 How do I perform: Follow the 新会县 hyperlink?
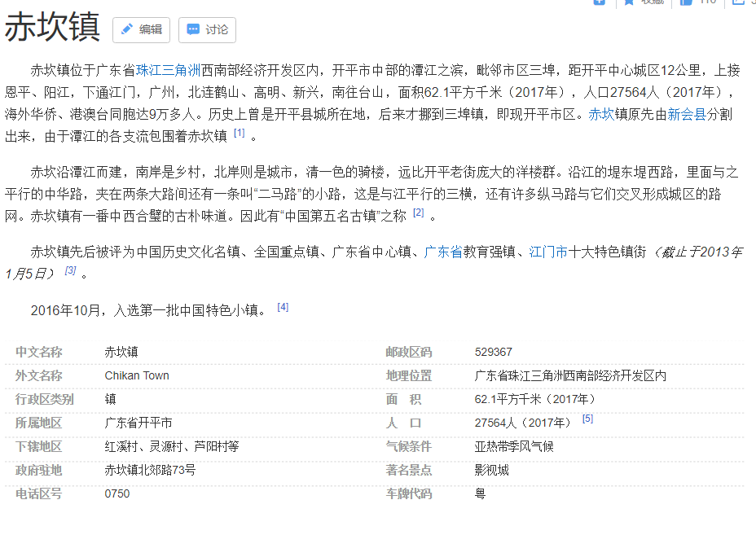687,114
